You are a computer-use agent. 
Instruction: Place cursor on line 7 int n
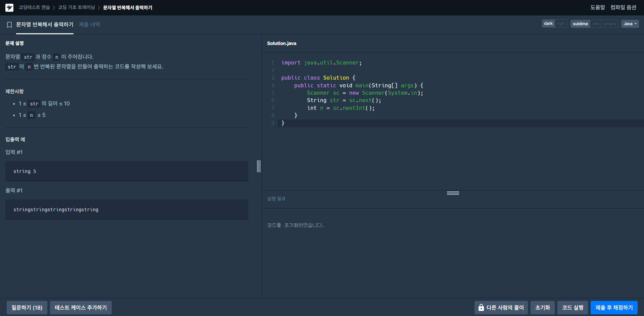coord(341,108)
